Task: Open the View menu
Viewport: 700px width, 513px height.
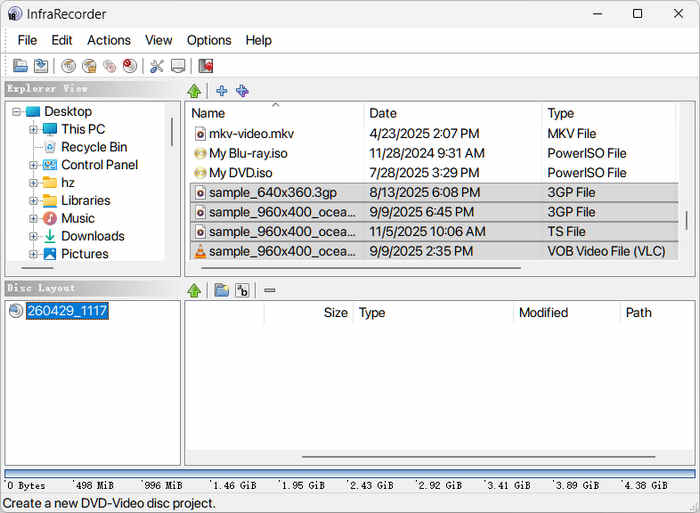Action: 158,40
